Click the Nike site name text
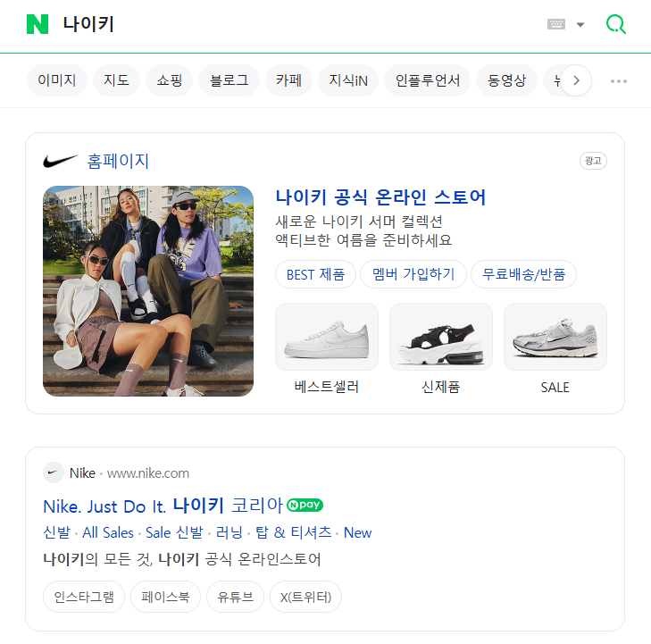This screenshot has width=651, height=644. pyautogui.click(x=82, y=473)
